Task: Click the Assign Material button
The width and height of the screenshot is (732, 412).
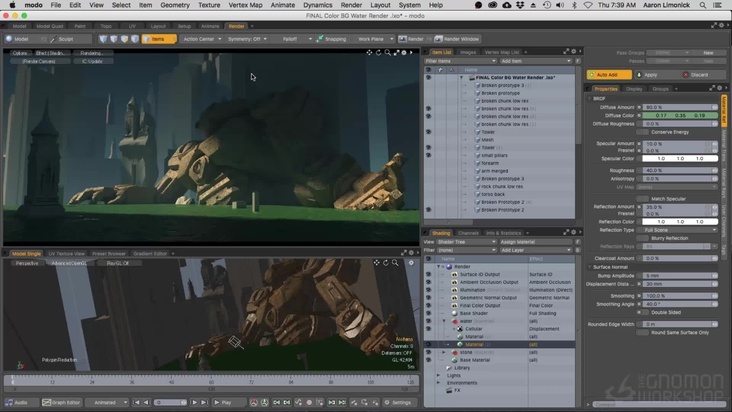Action: click(x=535, y=242)
